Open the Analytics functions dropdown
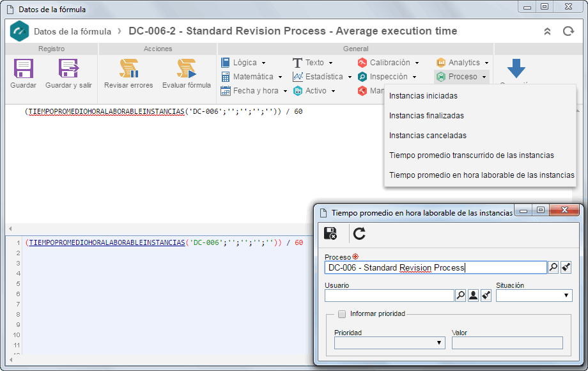This screenshot has width=588, height=371. pos(462,63)
